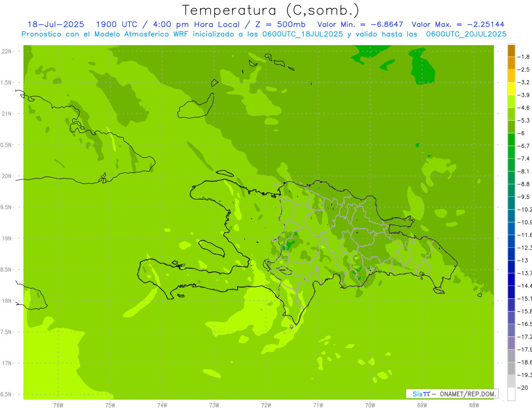
Task: Select the "Valor Min. = -6.8647" value
Action: pos(360,24)
